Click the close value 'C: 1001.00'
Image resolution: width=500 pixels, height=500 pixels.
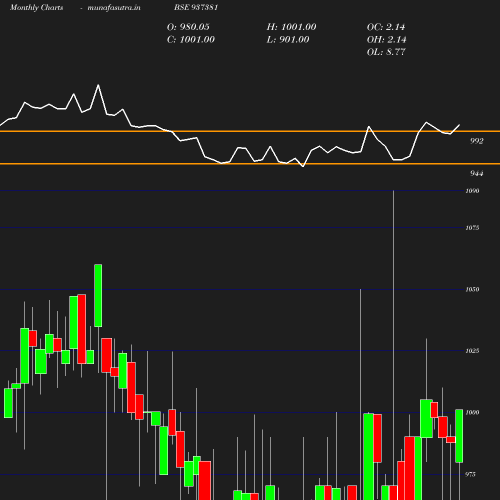(191, 40)
